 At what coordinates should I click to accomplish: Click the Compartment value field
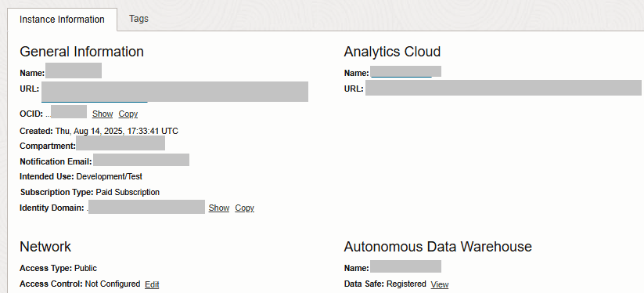click(121, 143)
